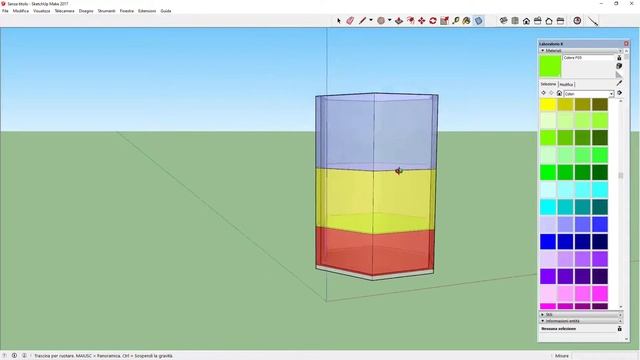Click the Extension Warehouse icon

point(515,20)
